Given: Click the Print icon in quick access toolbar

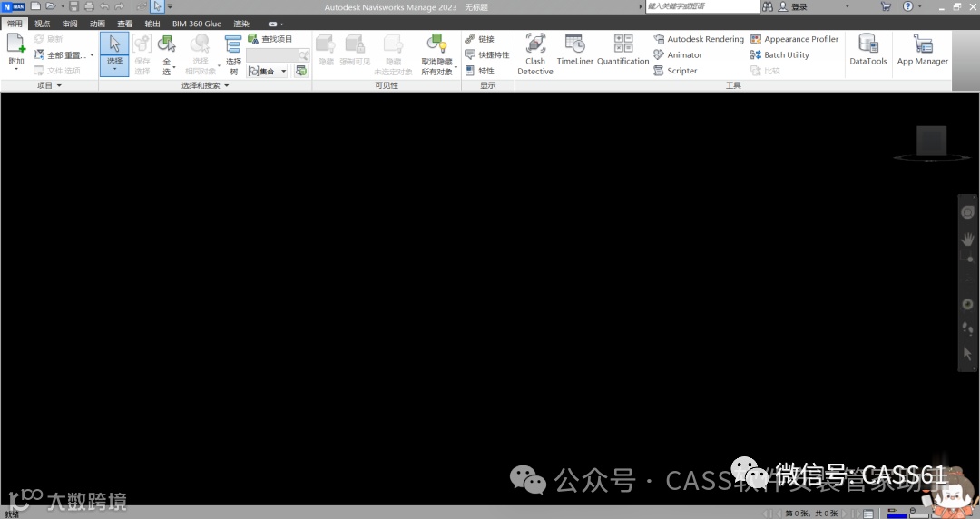Looking at the screenshot, I should (89, 6).
